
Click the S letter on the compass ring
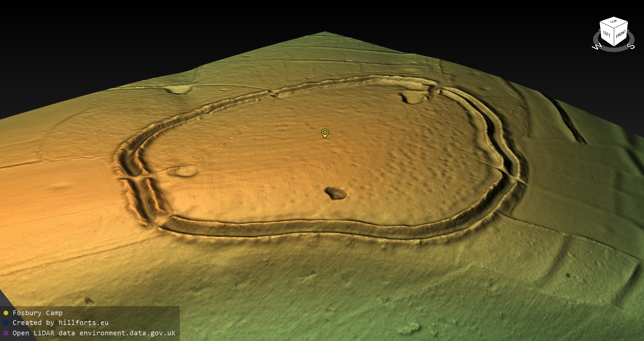click(631, 46)
